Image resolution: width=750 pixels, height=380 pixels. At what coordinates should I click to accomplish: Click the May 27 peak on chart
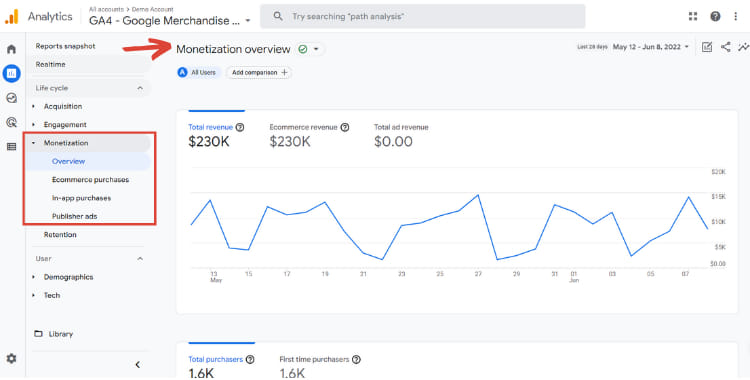(477, 195)
